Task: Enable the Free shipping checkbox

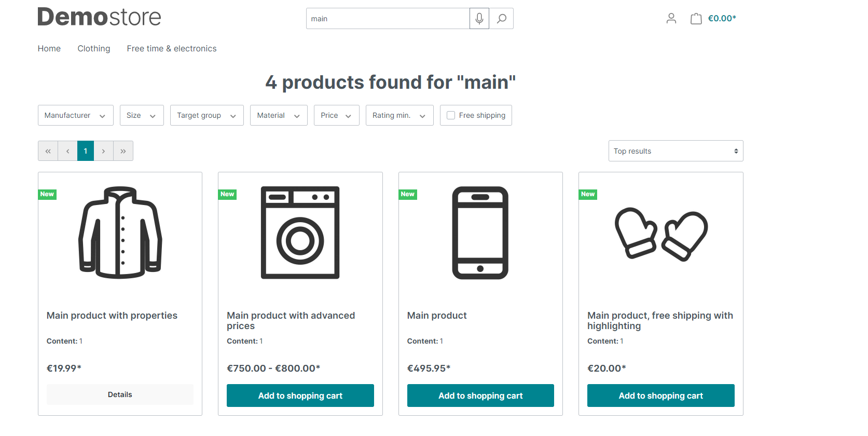Action: (x=451, y=115)
